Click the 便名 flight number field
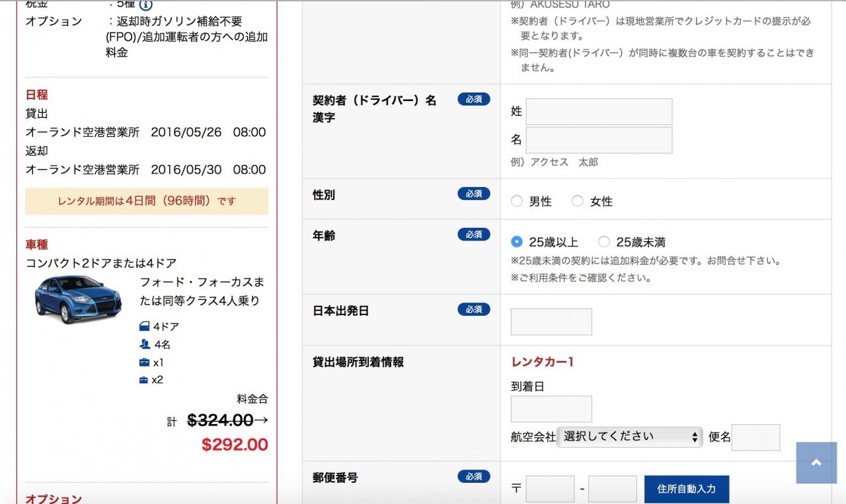This screenshot has height=504, width=846. click(x=755, y=437)
